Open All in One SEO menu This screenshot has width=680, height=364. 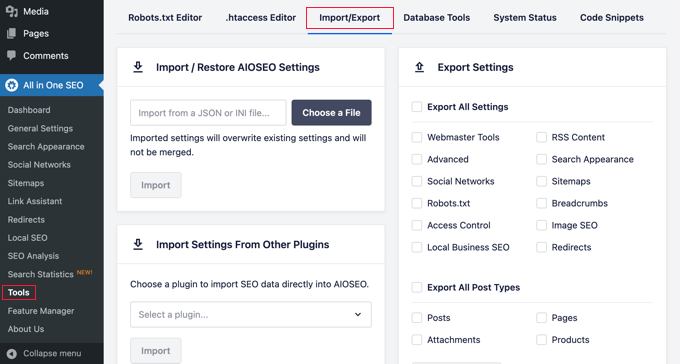52,85
